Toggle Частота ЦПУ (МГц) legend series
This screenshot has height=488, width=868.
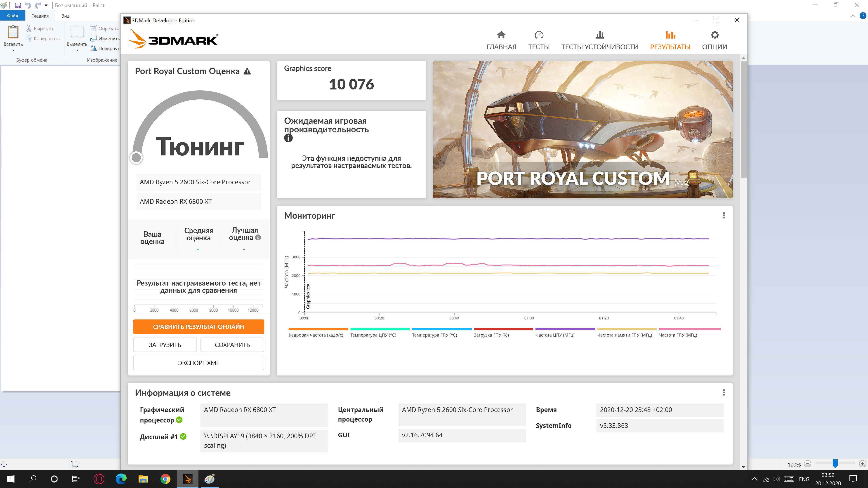pyautogui.click(x=565, y=332)
